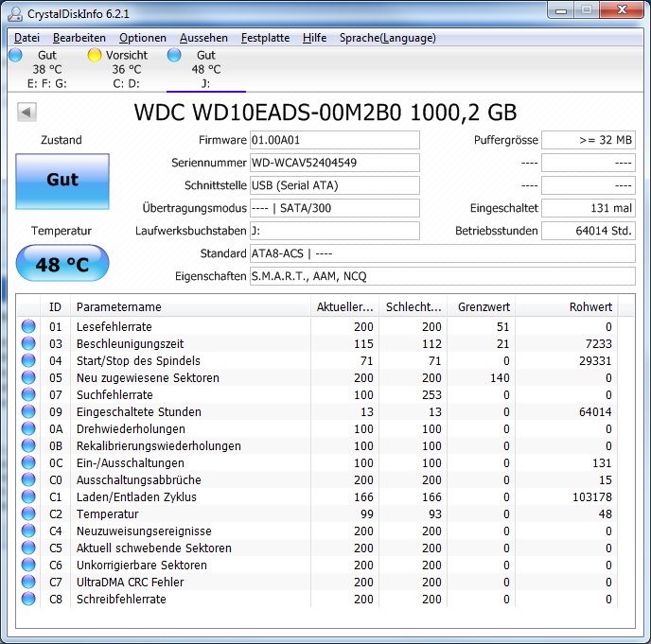The image size is (651, 644).
Task: Click the Parametername column header
Action: coord(190,307)
